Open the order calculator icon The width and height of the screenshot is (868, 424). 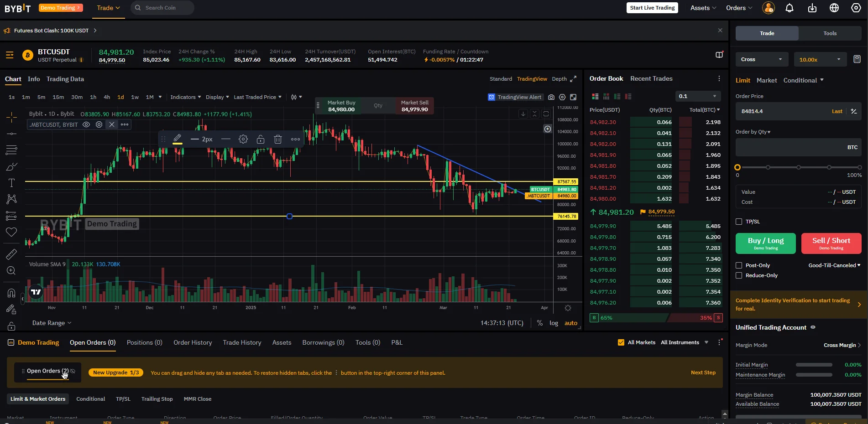coord(857,59)
